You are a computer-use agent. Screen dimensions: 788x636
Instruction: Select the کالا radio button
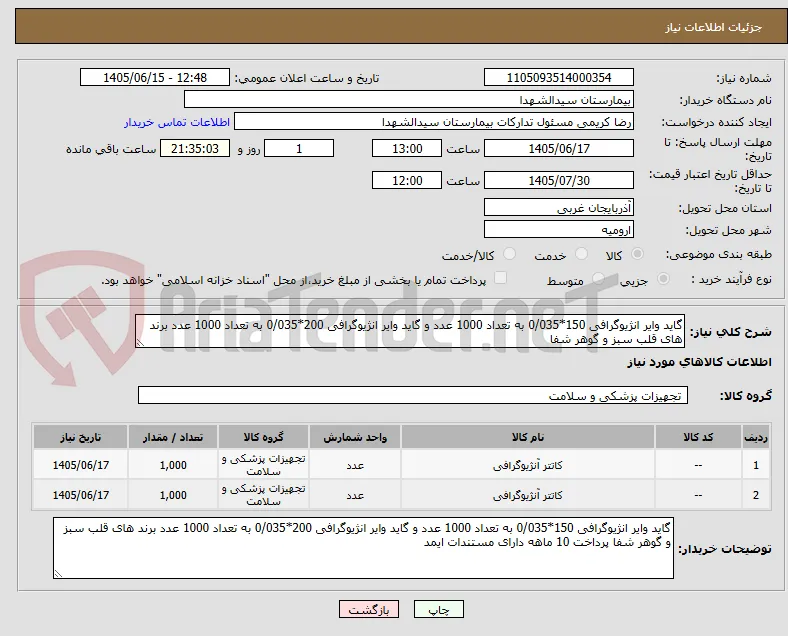coord(637,254)
